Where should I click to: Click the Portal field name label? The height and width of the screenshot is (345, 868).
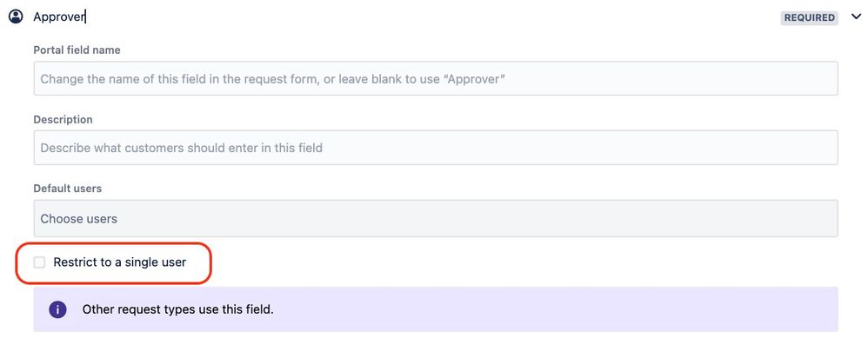pyautogui.click(x=77, y=50)
